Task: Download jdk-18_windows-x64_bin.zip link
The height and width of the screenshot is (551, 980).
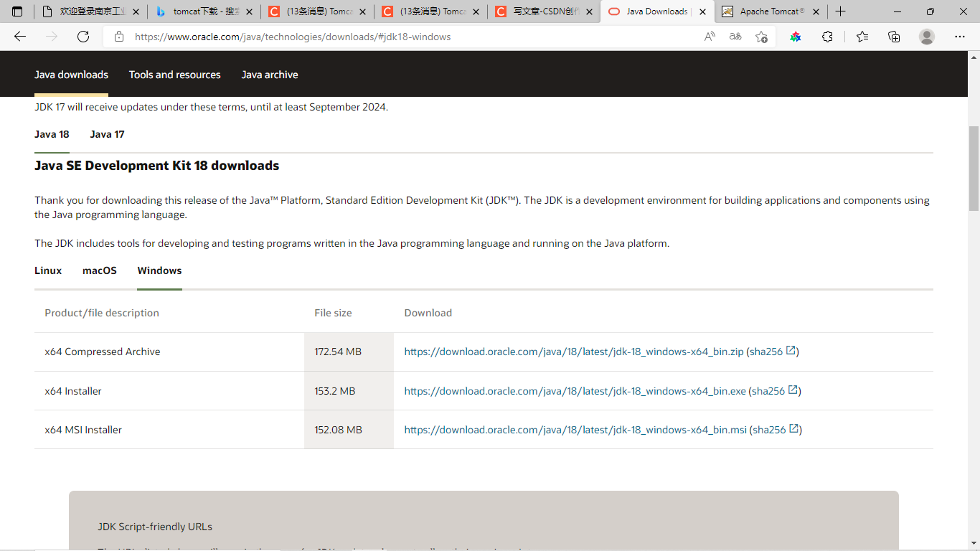Action: point(574,352)
